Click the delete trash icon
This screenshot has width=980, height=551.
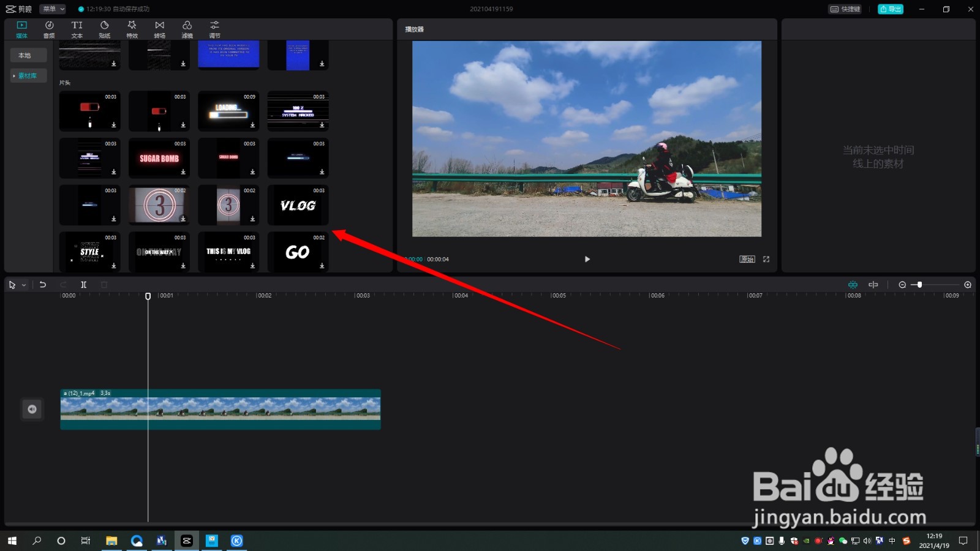tap(104, 285)
